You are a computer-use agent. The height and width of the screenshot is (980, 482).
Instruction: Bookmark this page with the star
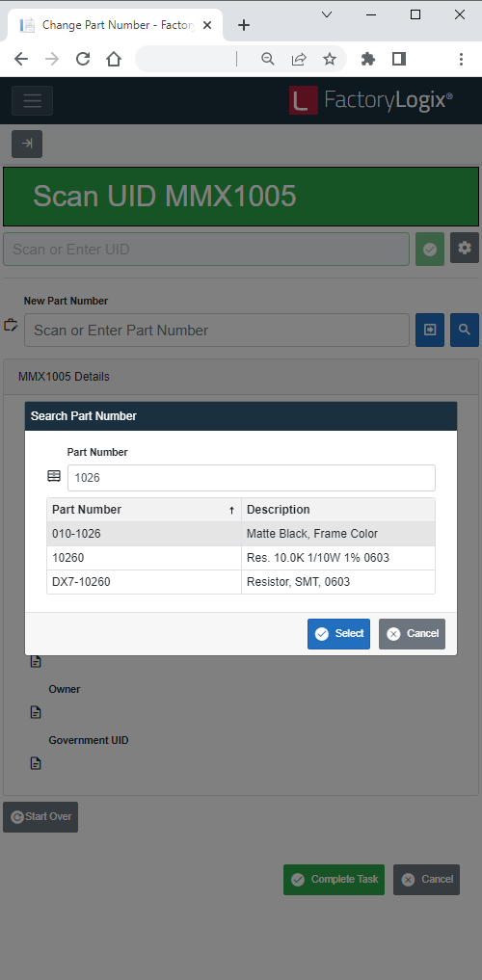point(330,59)
